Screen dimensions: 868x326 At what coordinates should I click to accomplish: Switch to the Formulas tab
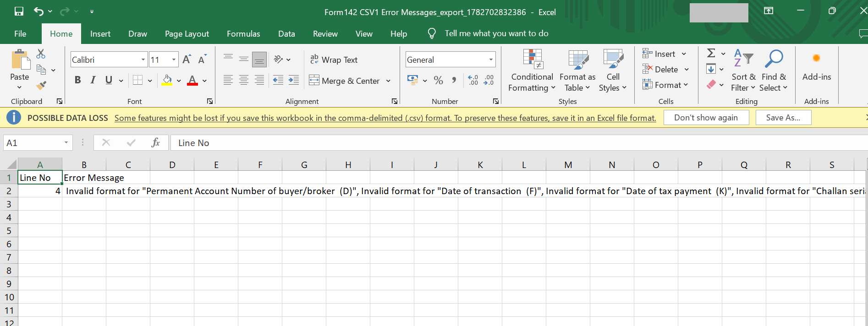(243, 34)
